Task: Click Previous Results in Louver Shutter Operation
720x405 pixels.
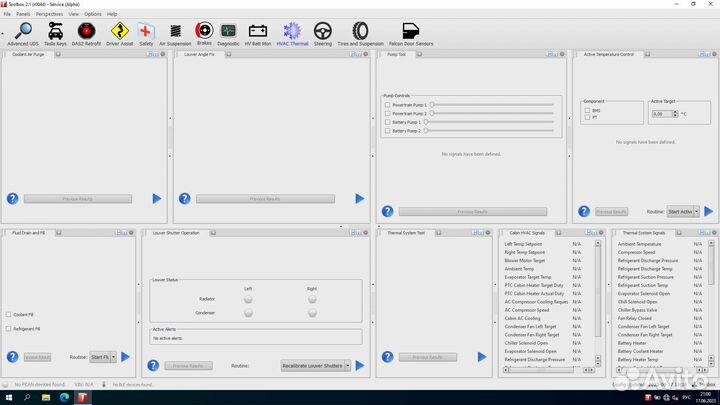Action: click(x=188, y=366)
